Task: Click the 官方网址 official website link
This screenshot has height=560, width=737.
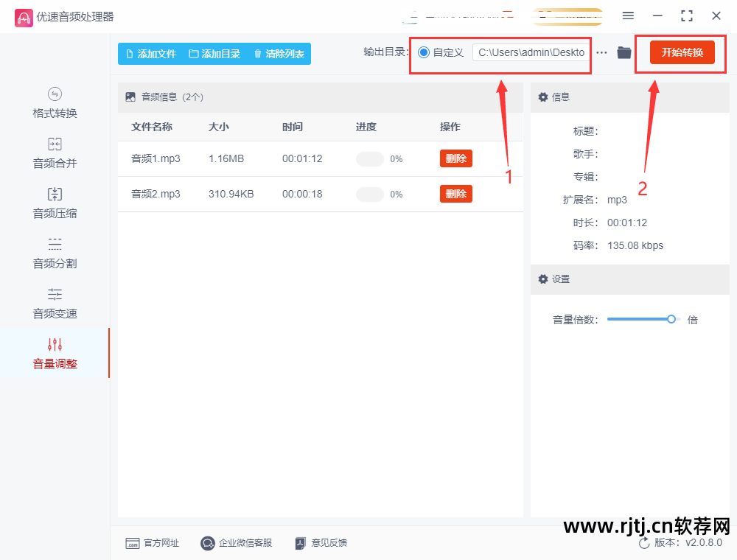Action: pos(153,543)
